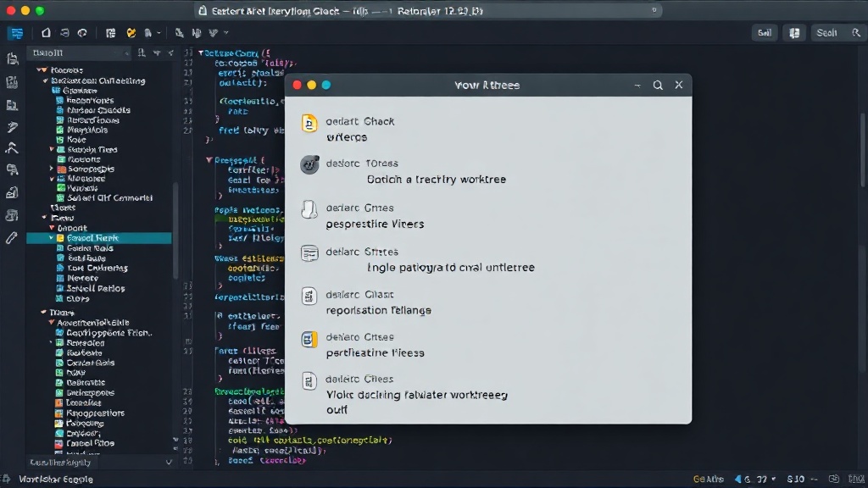Click the brush-shaped icon in the left activity bar
This screenshot has width=868, height=488.
(x=12, y=127)
